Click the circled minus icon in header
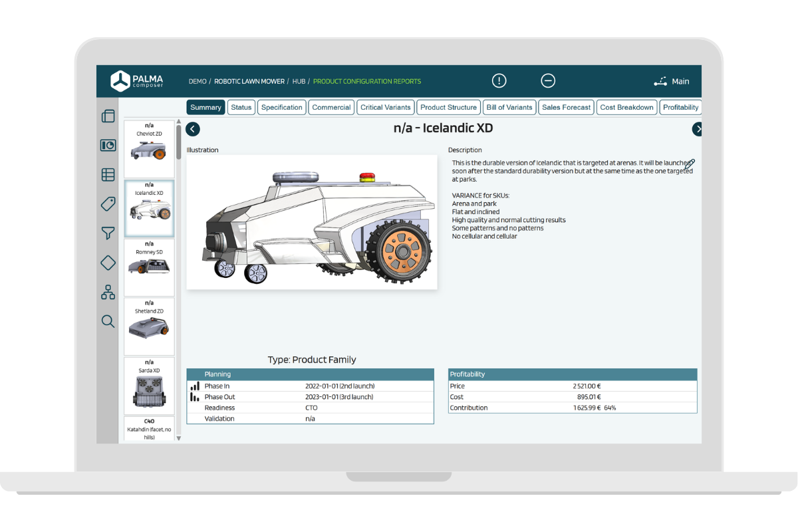The height and width of the screenshot is (532, 798). coord(548,81)
